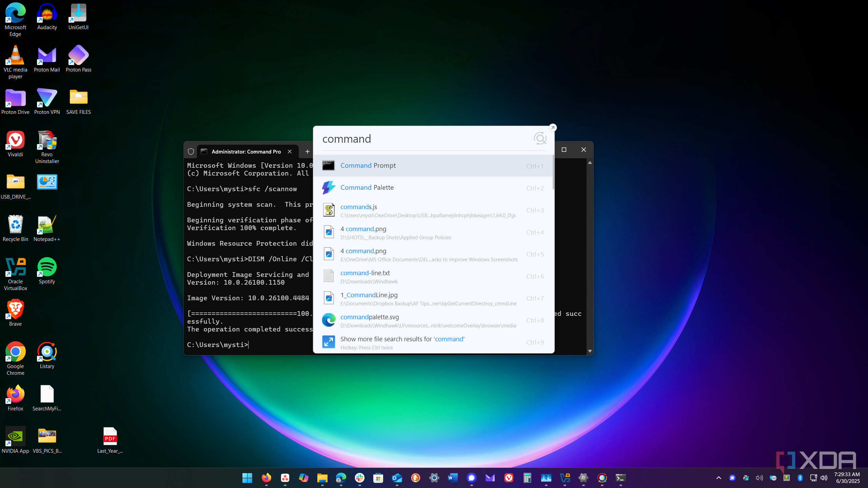Expand the system tray hidden icons chevron
Image resolution: width=868 pixels, height=488 pixels.
click(x=718, y=478)
